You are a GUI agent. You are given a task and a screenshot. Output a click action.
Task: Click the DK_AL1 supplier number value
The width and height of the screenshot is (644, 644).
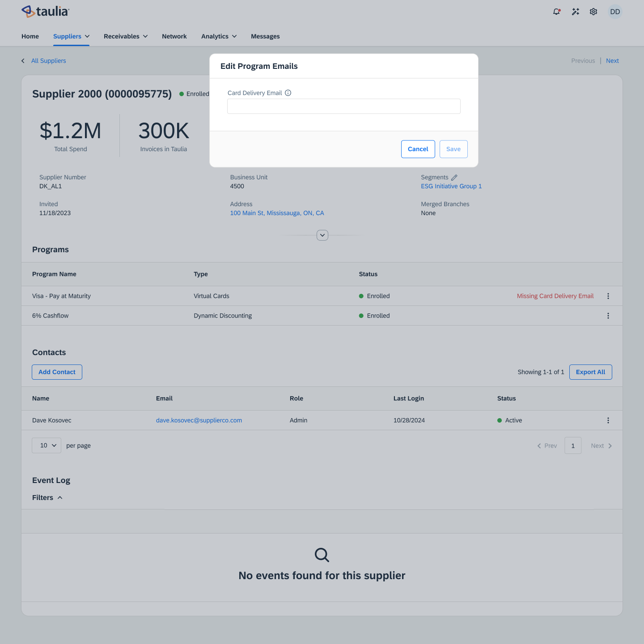click(51, 186)
